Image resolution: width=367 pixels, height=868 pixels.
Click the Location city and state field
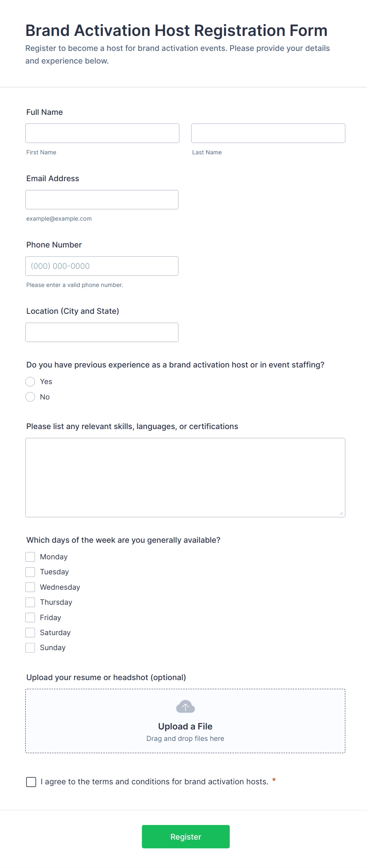pos(102,332)
